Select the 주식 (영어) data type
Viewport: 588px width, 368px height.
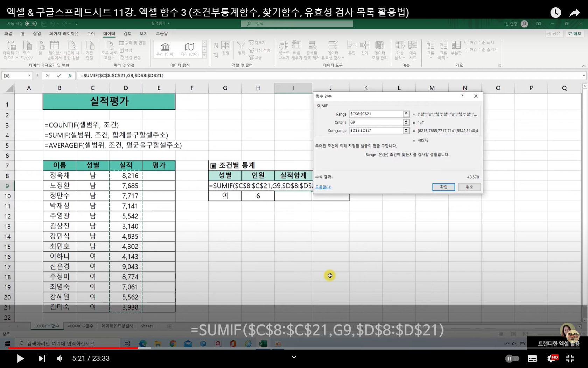click(x=165, y=49)
